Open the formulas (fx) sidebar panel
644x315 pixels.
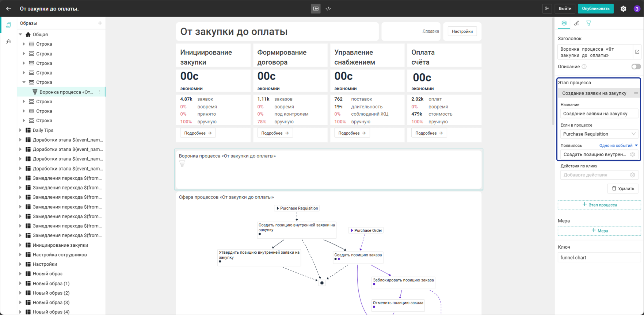pyautogui.click(x=9, y=41)
